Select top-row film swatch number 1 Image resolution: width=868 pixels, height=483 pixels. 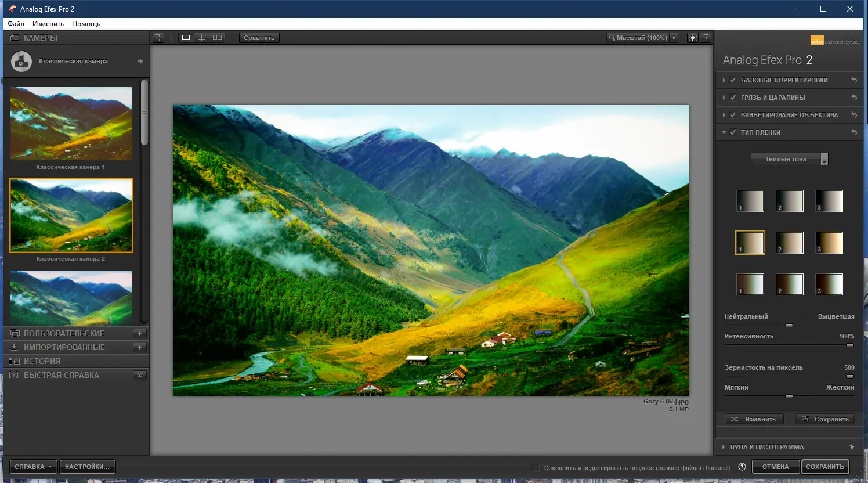[x=750, y=201]
